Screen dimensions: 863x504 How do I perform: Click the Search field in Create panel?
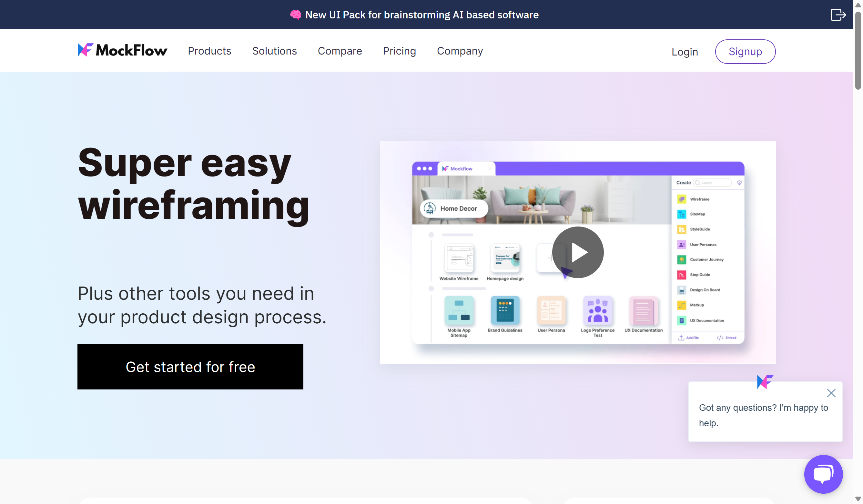click(712, 183)
